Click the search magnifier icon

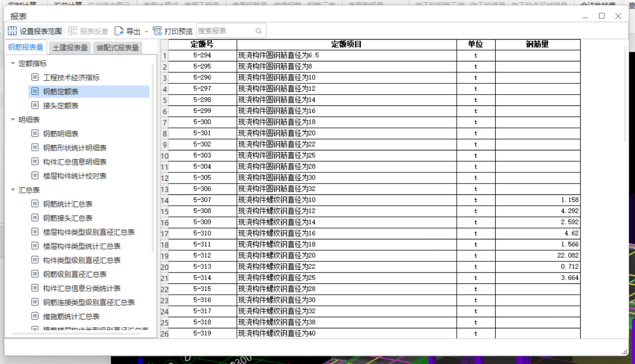pos(259,31)
